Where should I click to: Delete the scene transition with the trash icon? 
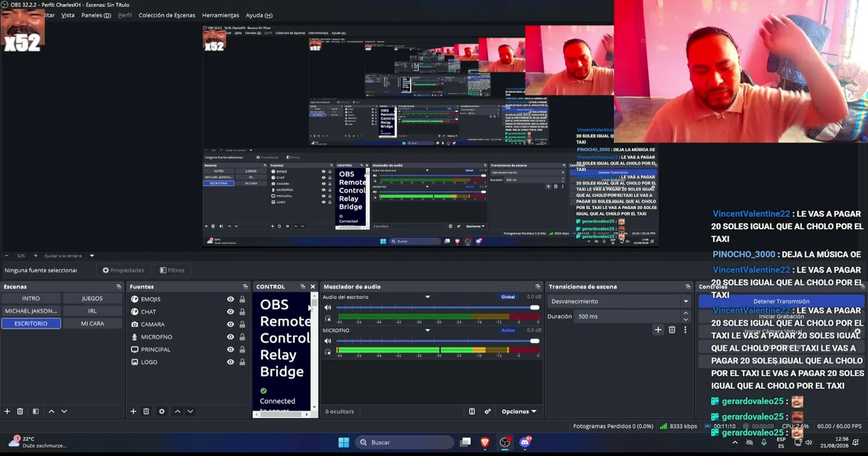click(x=672, y=330)
